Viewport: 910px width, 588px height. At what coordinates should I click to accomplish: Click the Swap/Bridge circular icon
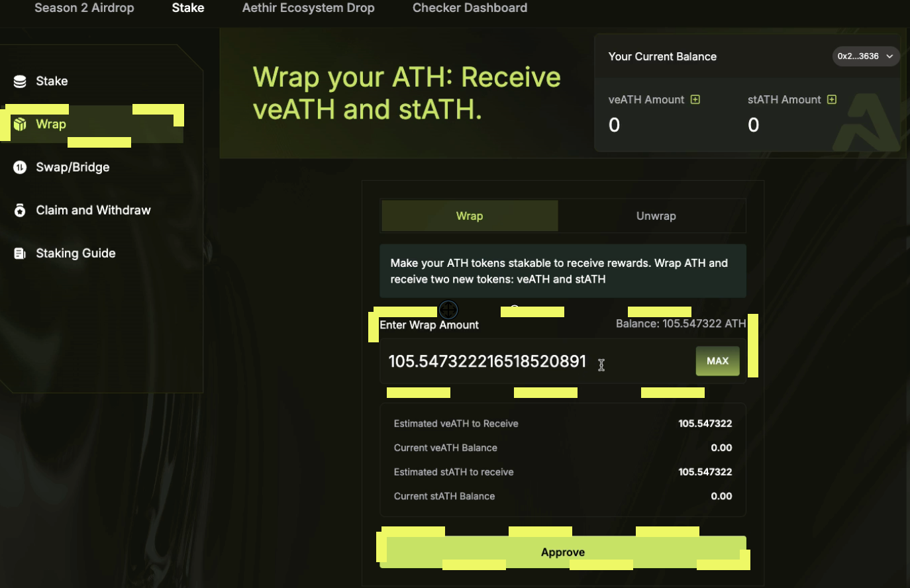tap(19, 167)
